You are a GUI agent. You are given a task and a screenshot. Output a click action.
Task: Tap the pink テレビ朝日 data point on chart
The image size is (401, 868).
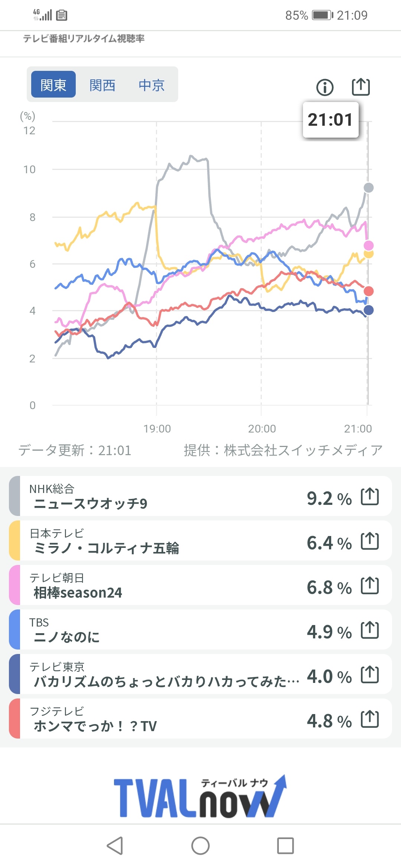[x=368, y=245]
